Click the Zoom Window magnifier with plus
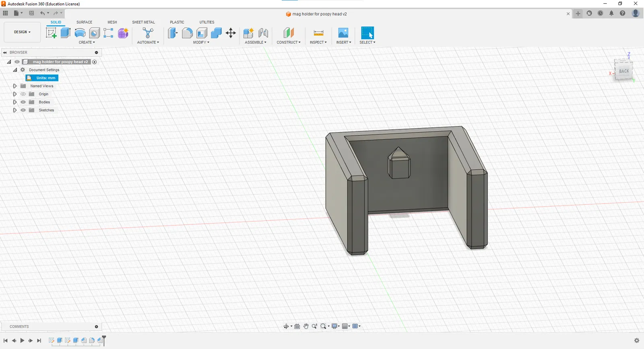644x349 pixels. 314,326
